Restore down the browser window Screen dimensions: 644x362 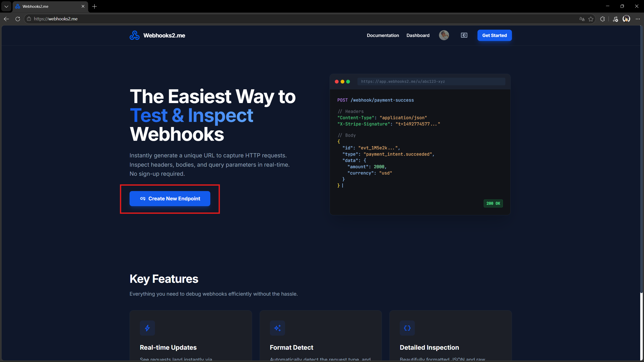622,6
